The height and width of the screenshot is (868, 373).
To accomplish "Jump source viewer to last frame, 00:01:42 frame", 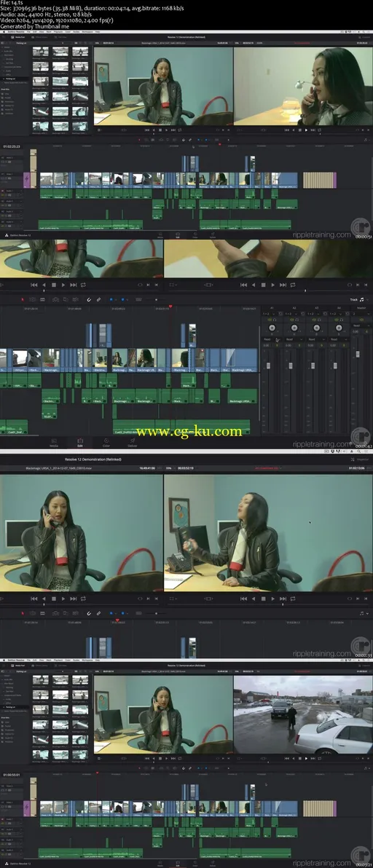I will 74,285.
